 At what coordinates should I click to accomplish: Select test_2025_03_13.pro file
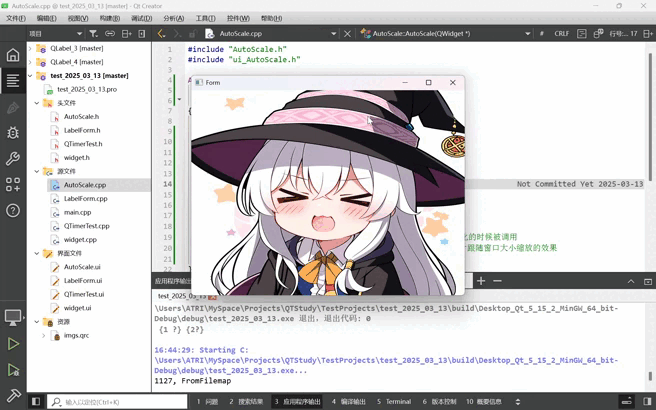(87, 90)
